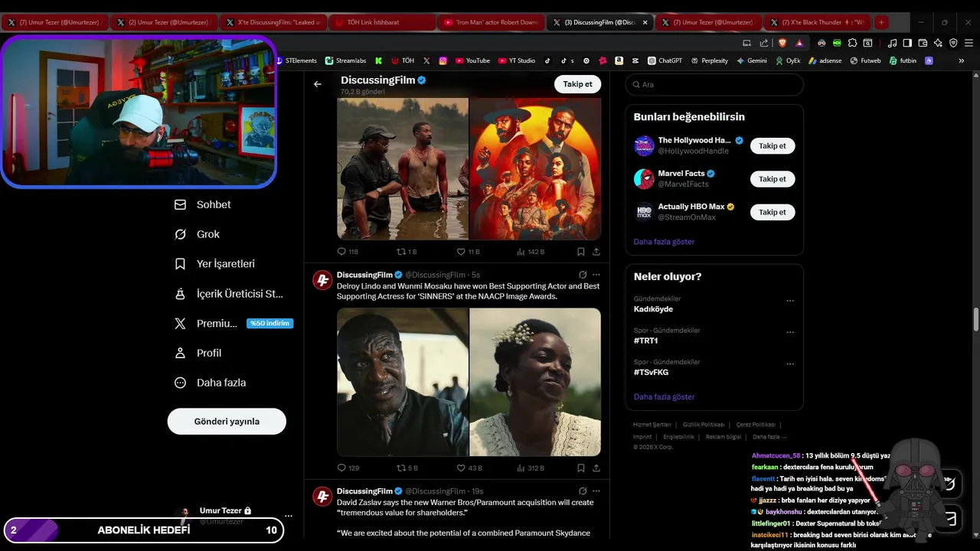Focus the Ara search field
Viewport: 980px width, 551px height.
point(714,85)
